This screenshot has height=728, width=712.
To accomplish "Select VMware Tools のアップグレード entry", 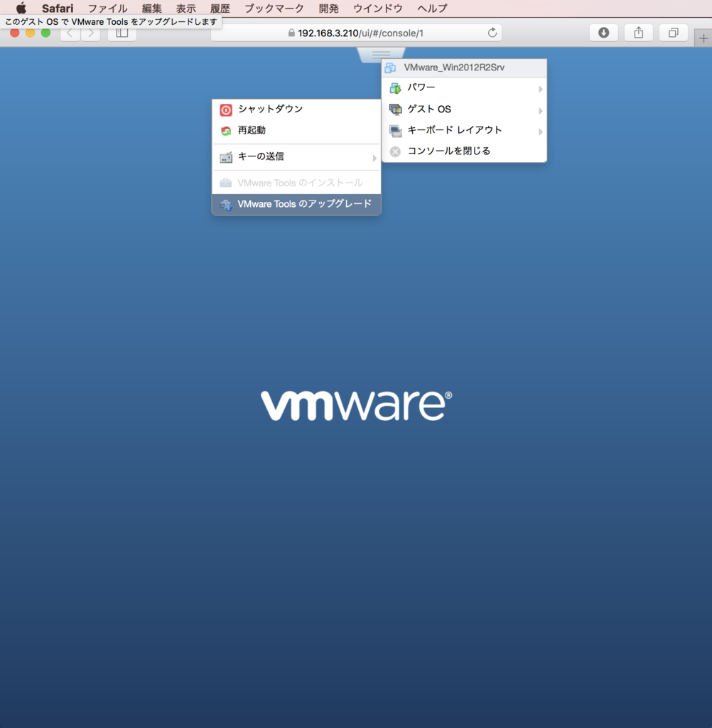I will [296, 204].
